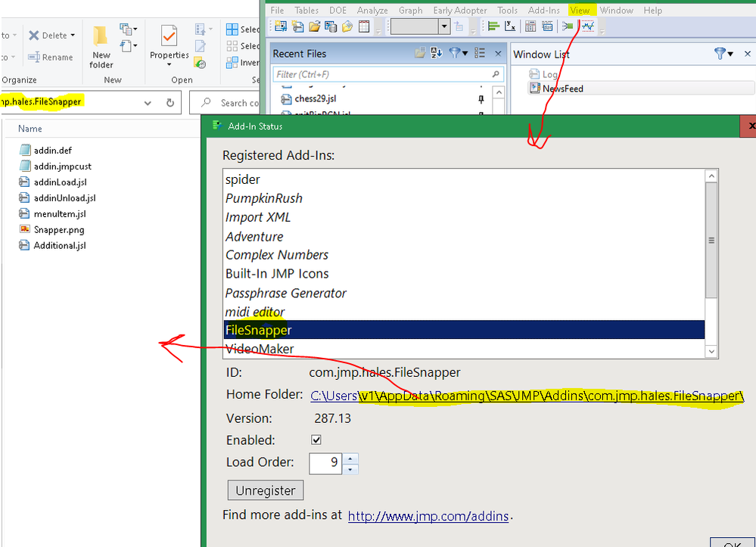The height and width of the screenshot is (547, 756).
Task: Click the green arrow-into-box toolbar icon
Action: [568, 26]
